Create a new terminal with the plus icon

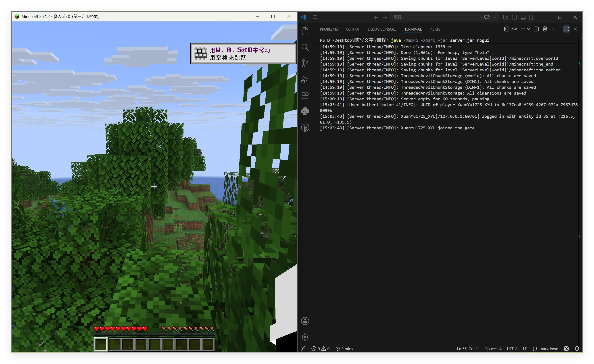523,29
